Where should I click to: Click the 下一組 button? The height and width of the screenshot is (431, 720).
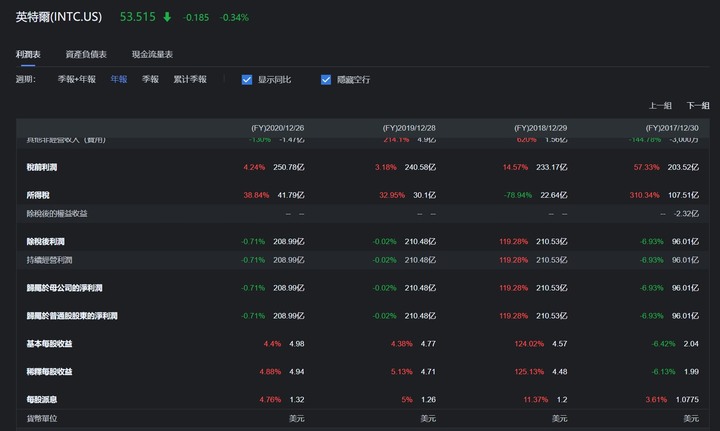pyautogui.click(x=697, y=105)
